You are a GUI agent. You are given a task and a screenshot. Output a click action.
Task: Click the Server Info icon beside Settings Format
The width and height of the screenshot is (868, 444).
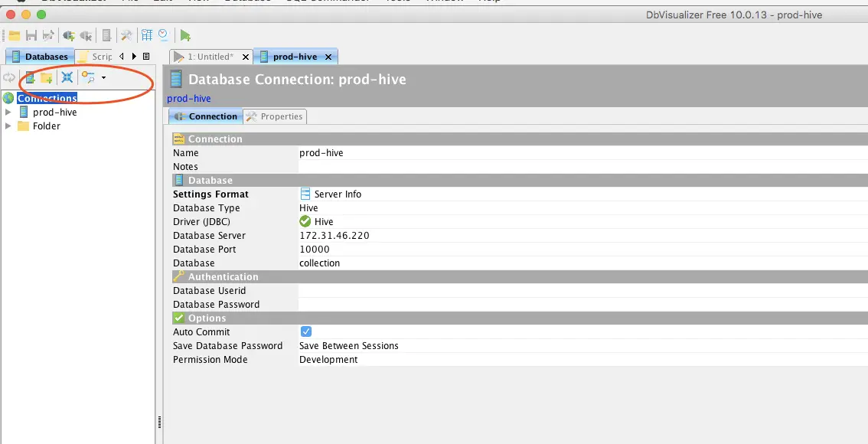(x=305, y=194)
